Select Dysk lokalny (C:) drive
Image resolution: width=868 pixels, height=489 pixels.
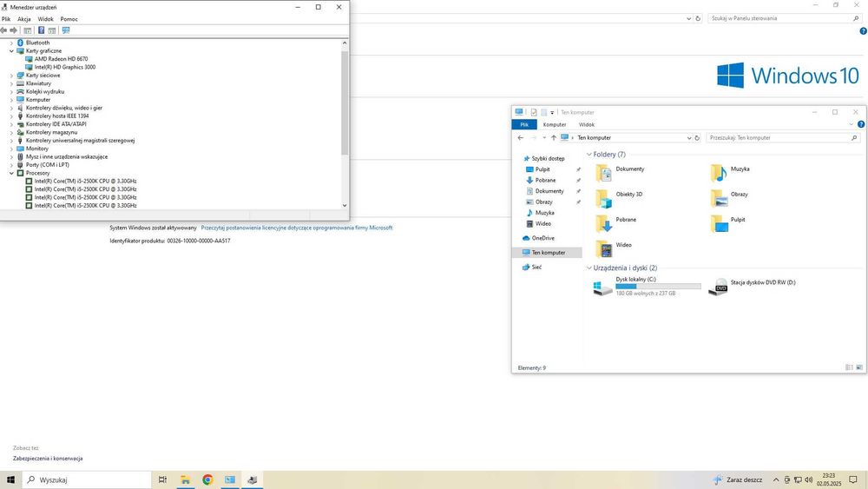click(x=647, y=287)
